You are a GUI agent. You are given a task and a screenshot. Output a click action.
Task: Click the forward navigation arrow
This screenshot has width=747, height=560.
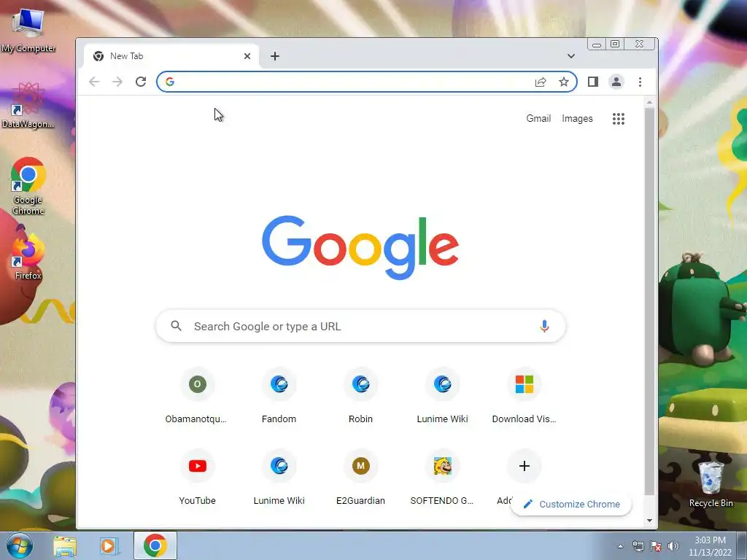pyautogui.click(x=117, y=82)
